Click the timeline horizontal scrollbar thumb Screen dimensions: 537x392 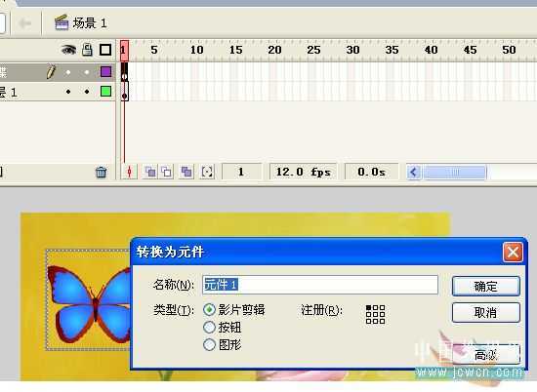click(x=455, y=172)
